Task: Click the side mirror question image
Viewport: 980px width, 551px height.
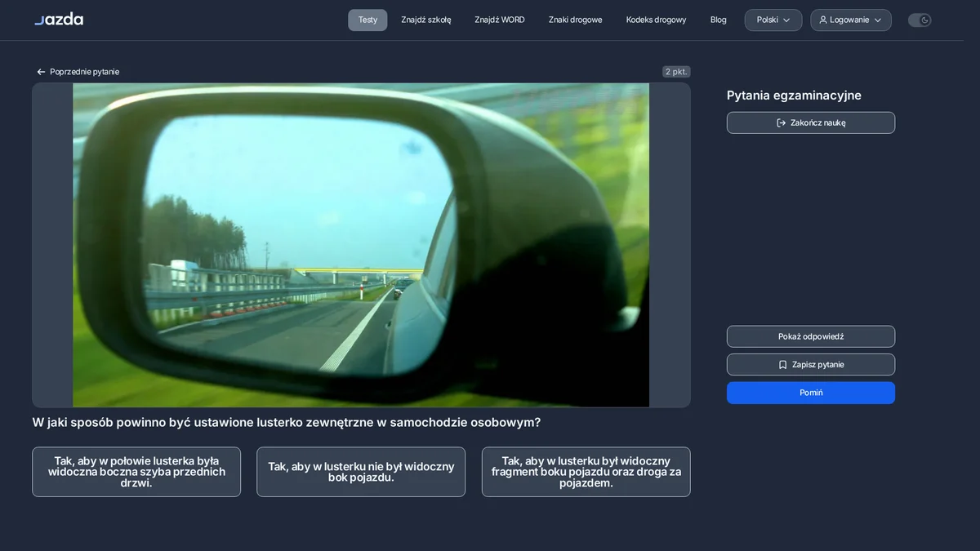Action: point(361,245)
